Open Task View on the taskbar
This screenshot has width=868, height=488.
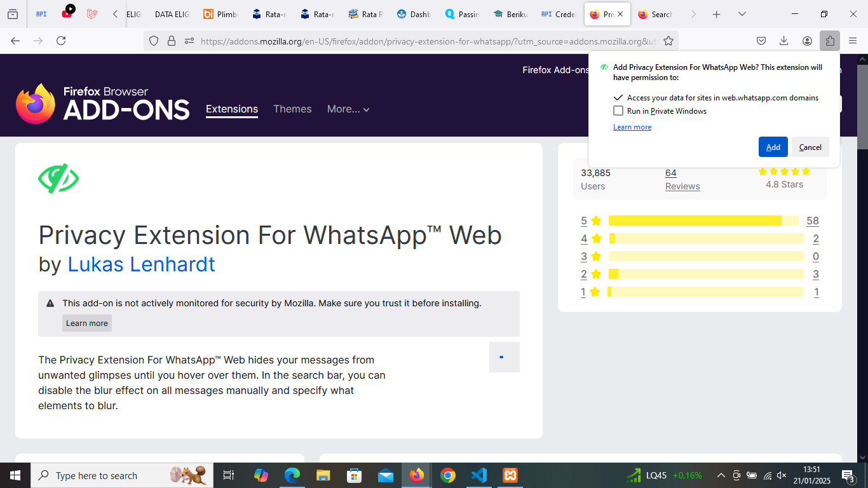pyautogui.click(x=229, y=475)
